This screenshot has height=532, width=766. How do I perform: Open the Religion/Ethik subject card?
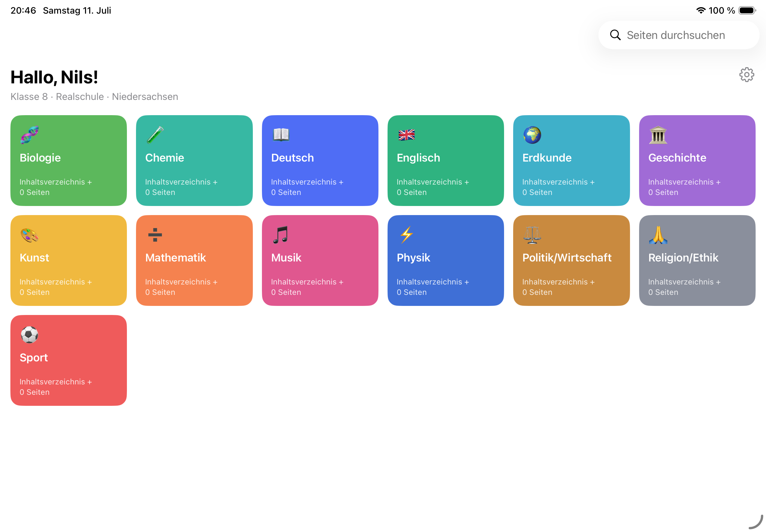(x=697, y=260)
